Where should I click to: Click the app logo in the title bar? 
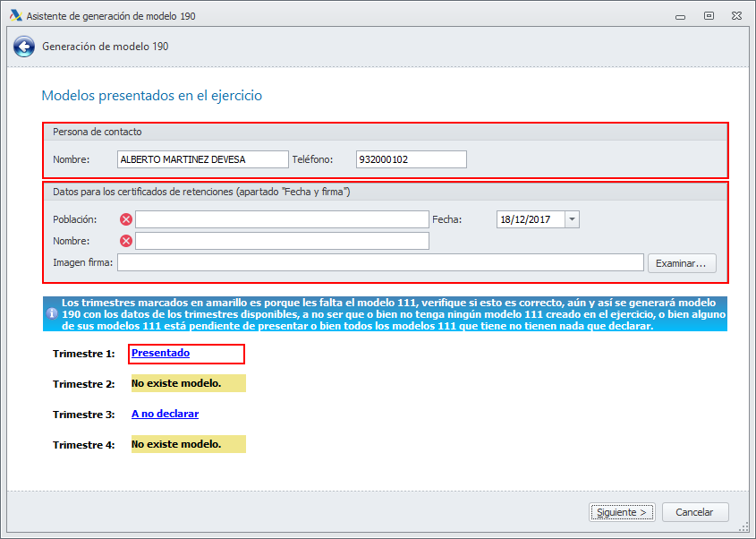tap(16, 15)
